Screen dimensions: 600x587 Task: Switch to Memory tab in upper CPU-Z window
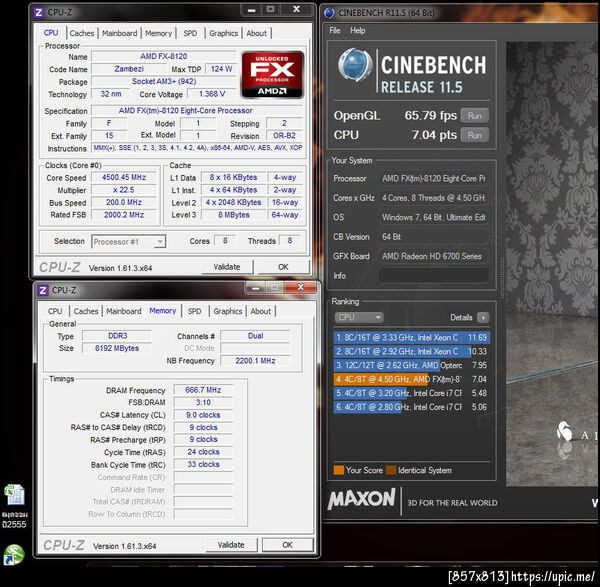click(x=158, y=33)
